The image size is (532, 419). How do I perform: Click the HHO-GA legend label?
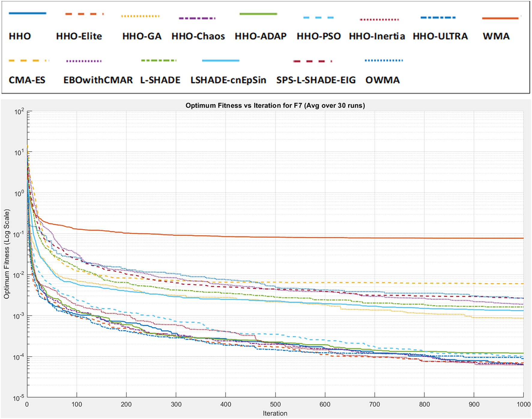[142, 36]
